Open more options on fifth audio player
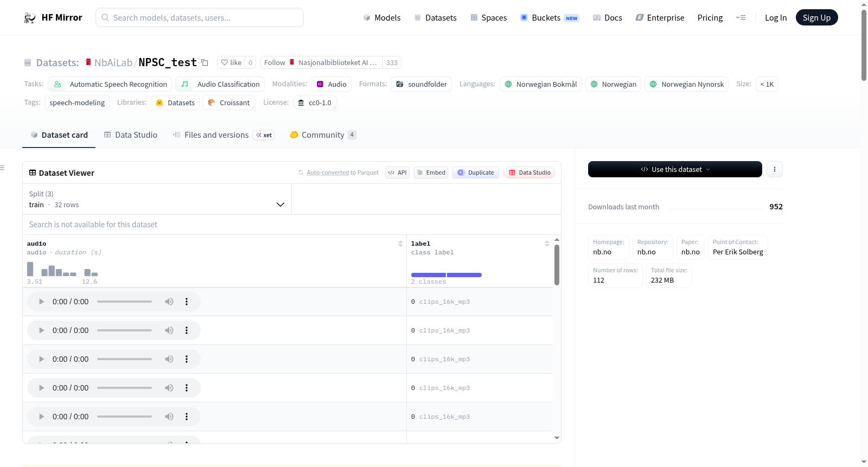Viewport: 868px width, 467px height. [x=187, y=417]
